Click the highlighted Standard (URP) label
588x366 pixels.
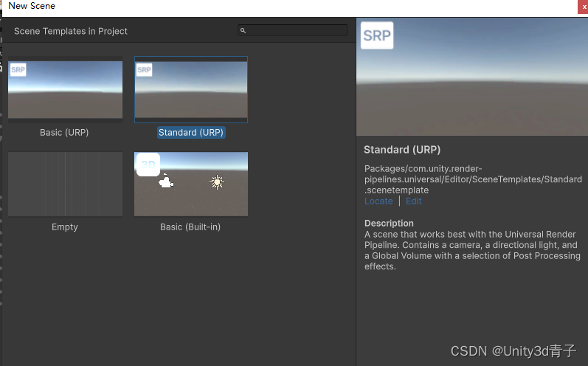[x=191, y=132]
